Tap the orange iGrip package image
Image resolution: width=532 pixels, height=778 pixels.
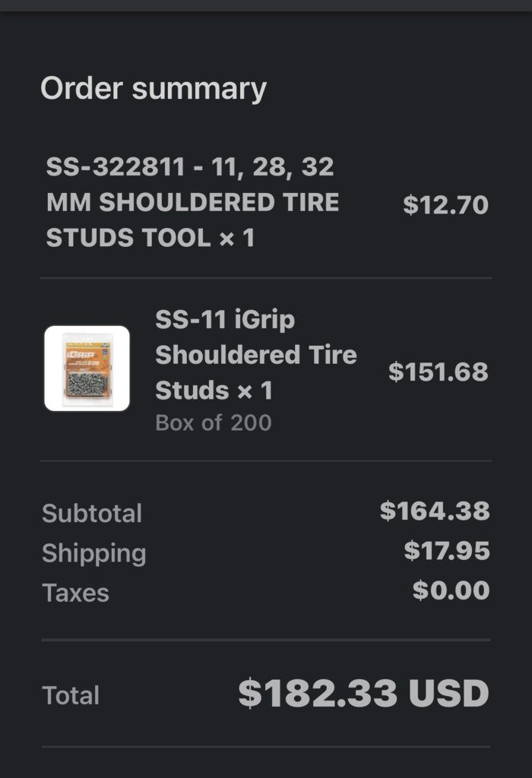point(87,368)
